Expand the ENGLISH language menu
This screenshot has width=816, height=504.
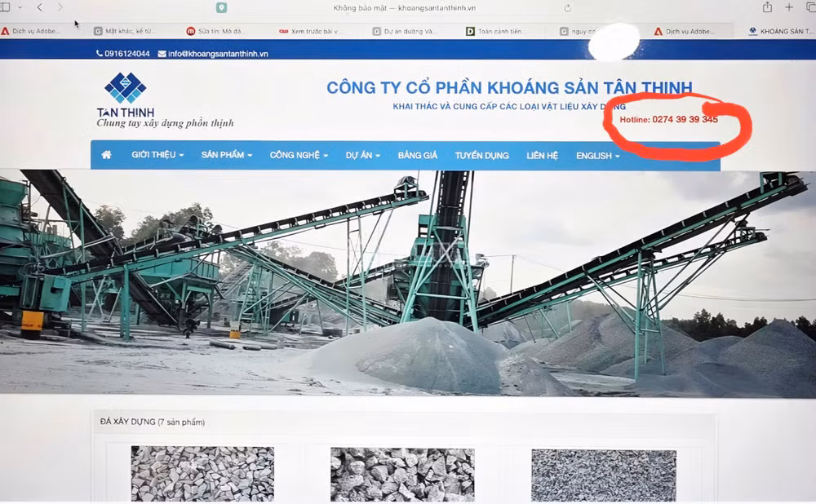pos(597,155)
